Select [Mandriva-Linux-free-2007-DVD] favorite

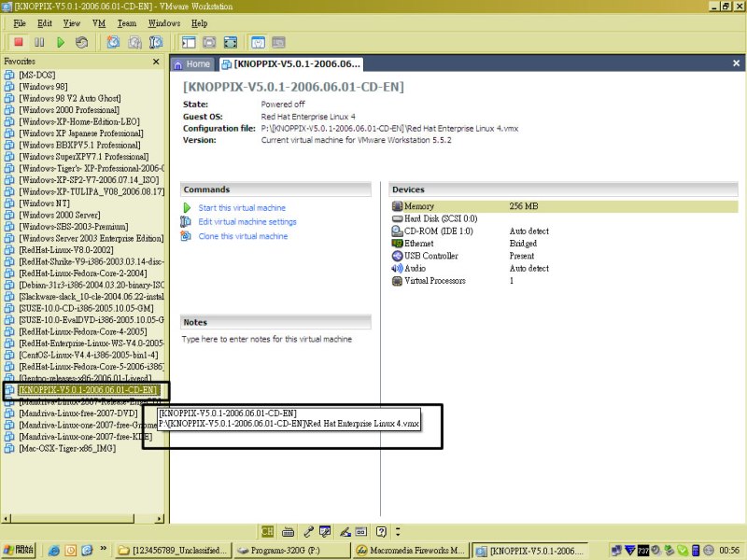tap(78, 413)
